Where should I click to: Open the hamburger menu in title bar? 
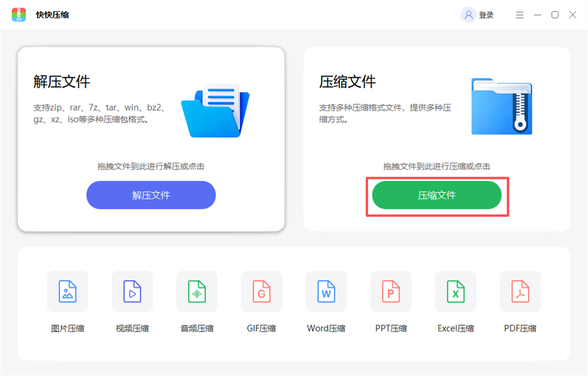(x=519, y=15)
